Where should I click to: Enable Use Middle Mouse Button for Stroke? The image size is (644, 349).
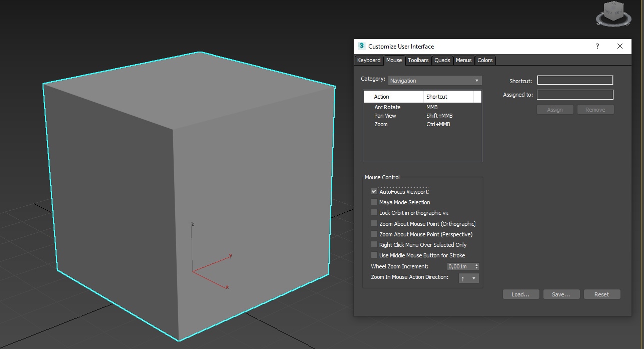click(374, 255)
